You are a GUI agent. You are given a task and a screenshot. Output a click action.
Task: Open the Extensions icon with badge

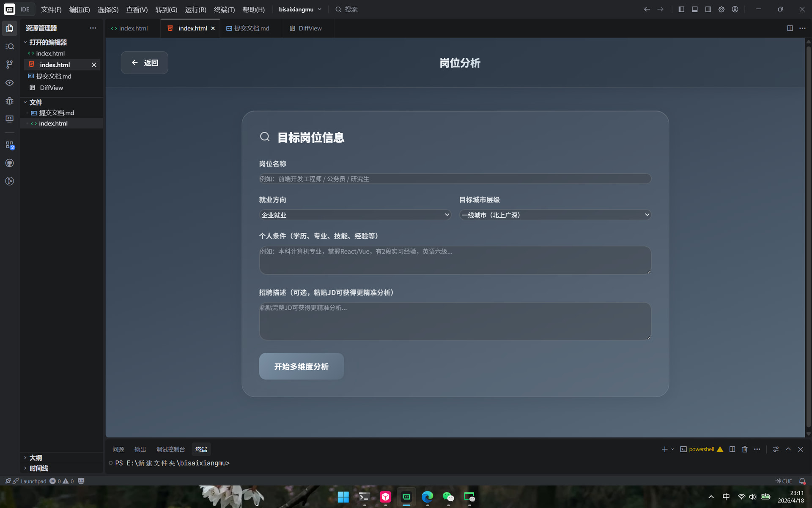point(9,145)
